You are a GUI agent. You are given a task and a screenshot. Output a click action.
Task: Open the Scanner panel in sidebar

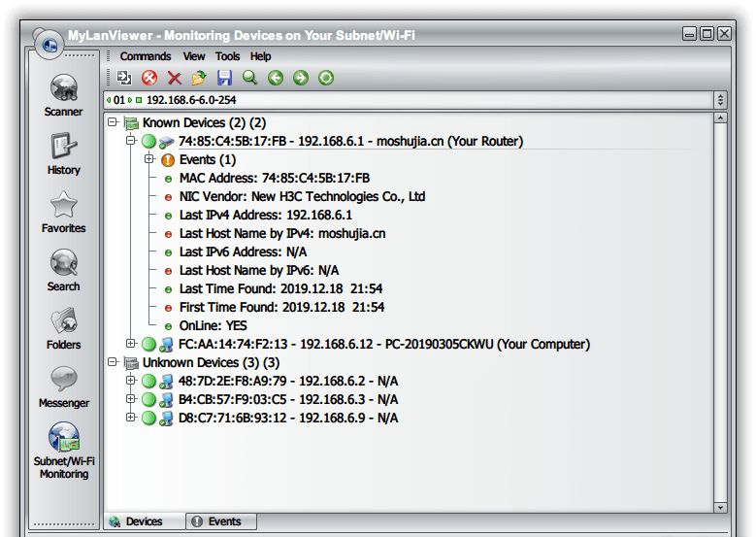(x=63, y=95)
